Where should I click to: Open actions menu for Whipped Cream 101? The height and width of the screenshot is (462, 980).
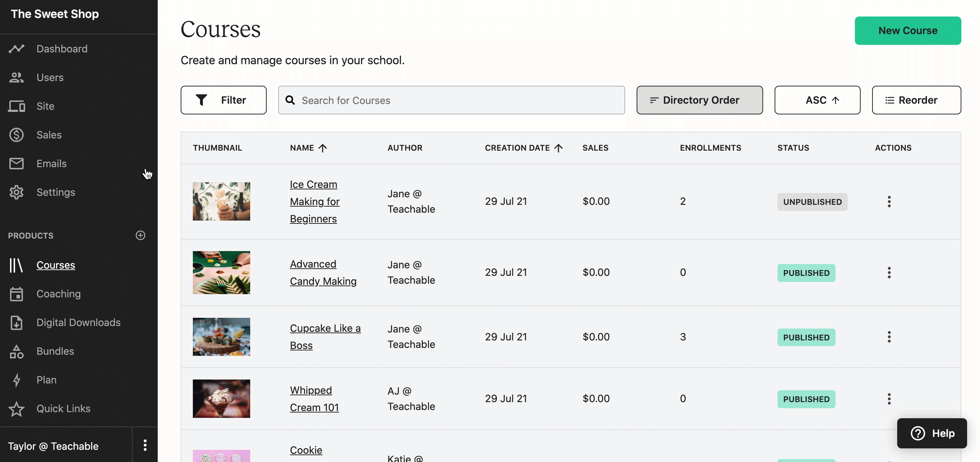[x=889, y=399]
